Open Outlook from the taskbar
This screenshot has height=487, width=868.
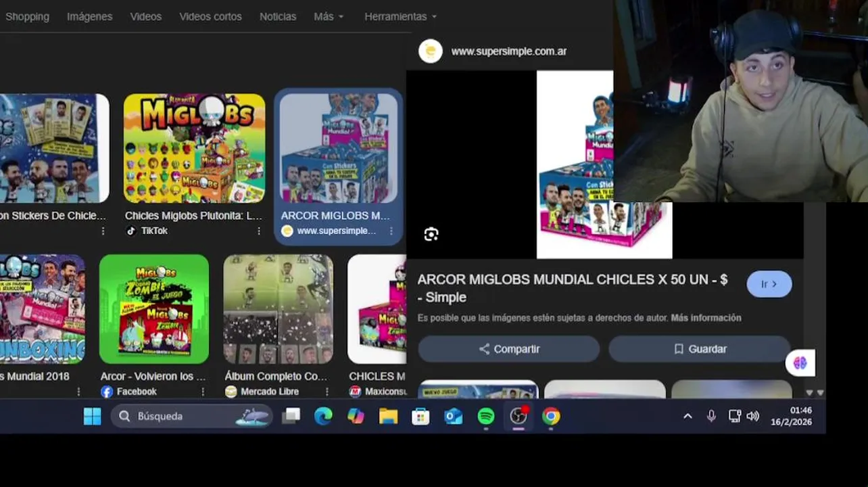[453, 416]
